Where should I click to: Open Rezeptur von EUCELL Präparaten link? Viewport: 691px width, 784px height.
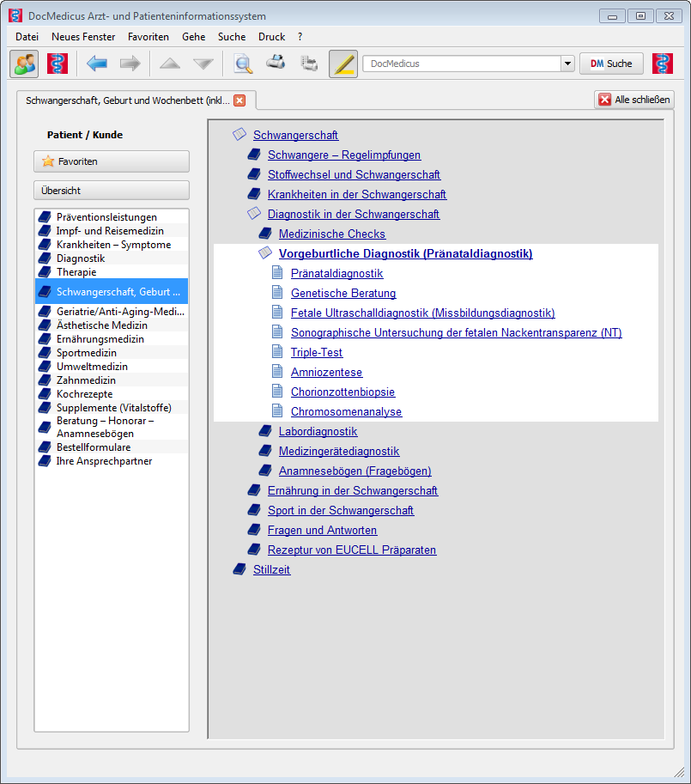[352, 550]
